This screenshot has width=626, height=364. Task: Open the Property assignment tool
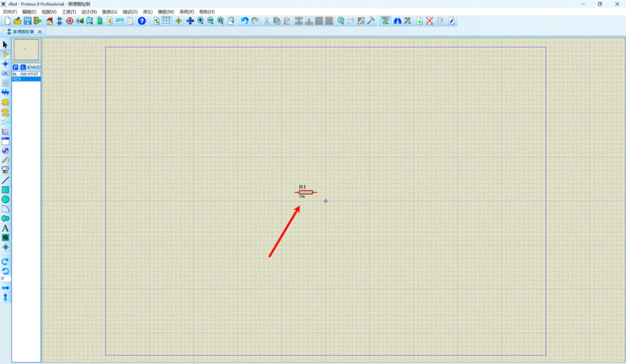coord(408,20)
